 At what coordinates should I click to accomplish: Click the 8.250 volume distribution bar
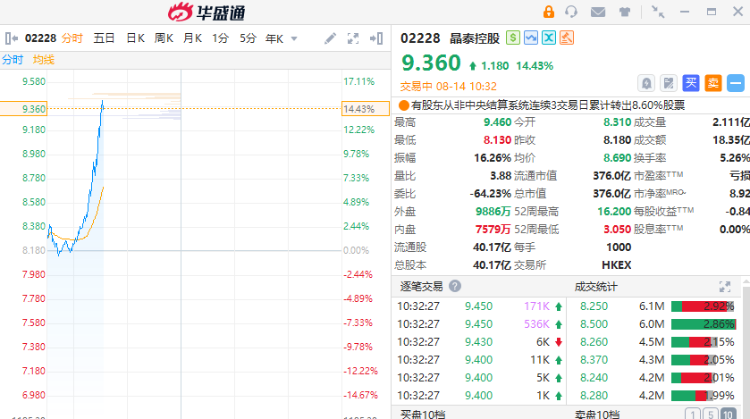706,306
